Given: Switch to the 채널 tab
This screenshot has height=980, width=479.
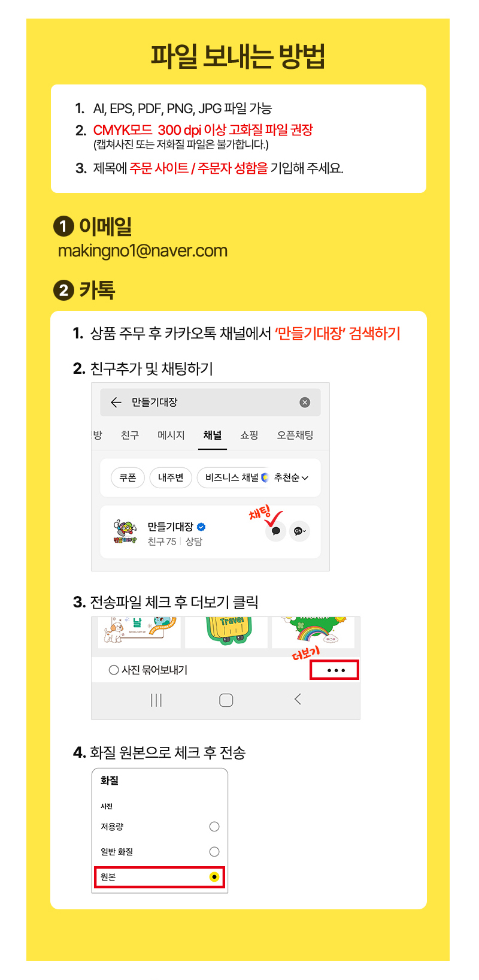Looking at the screenshot, I should [x=213, y=435].
